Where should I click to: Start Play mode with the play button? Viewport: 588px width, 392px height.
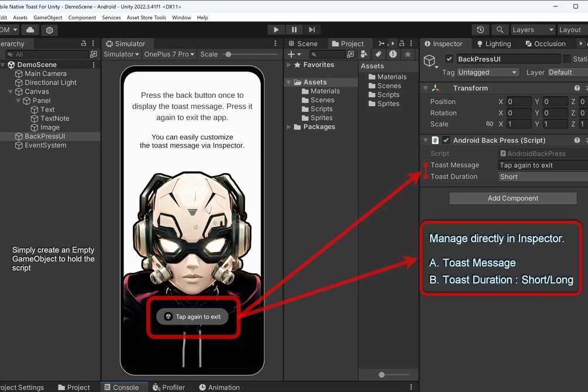pyautogui.click(x=276, y=30)
